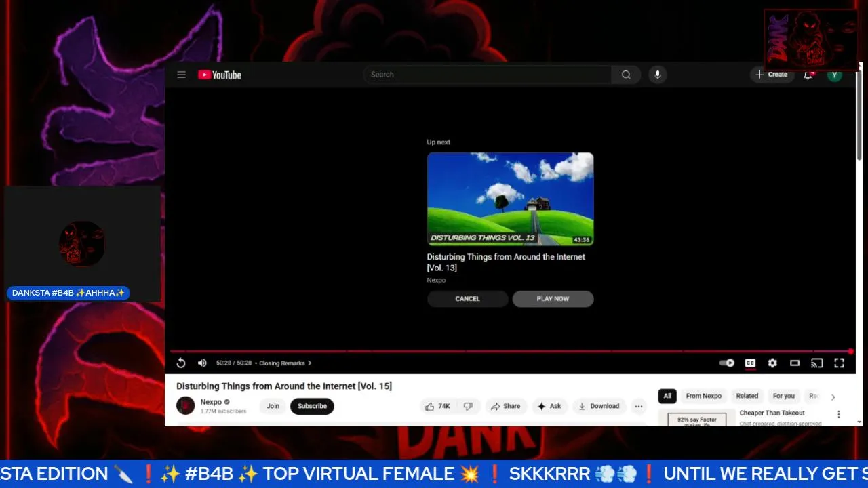Toggle the autoplay switch
The height and width of the screenshot is (488, 868).
point(727,363)
